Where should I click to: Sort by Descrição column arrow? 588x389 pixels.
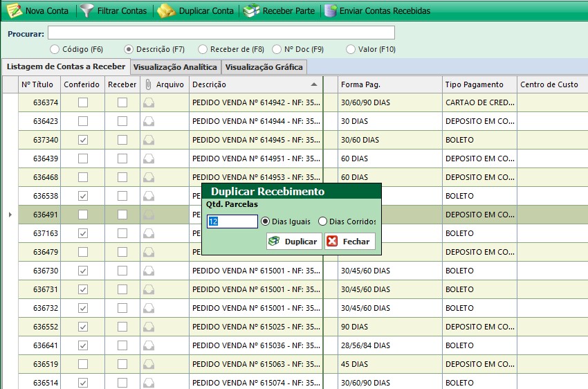pos(314,84)
